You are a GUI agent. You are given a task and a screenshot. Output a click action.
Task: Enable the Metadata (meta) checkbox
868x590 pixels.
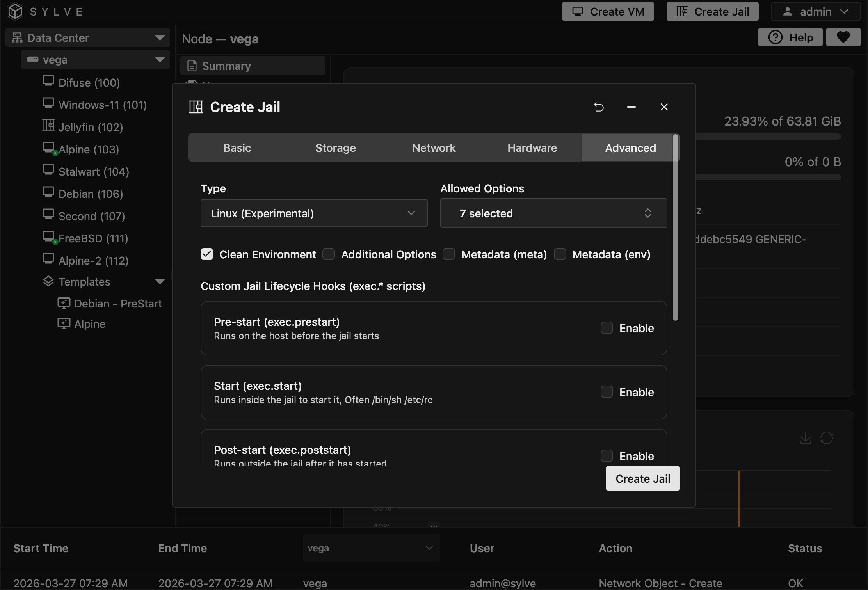tap(449, 254)
